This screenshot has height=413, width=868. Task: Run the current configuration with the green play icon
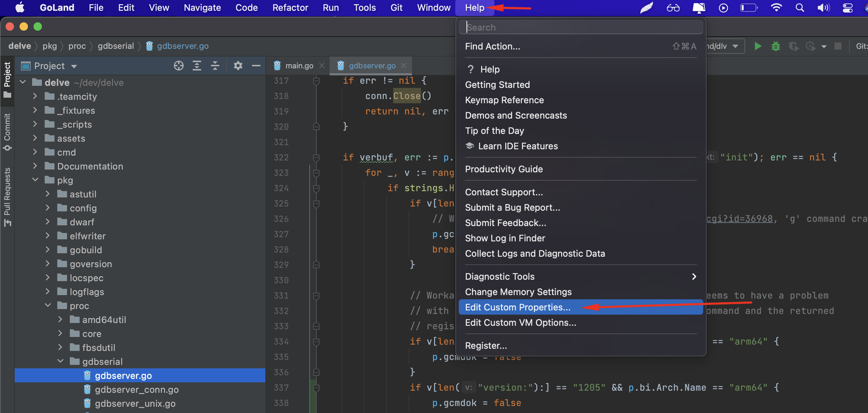[x=758, y=46]
